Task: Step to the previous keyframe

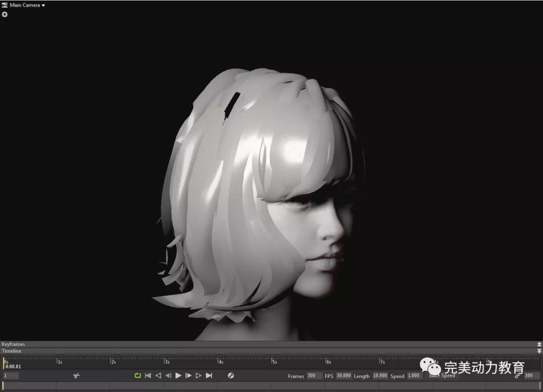Action: (x=158, y=375)
